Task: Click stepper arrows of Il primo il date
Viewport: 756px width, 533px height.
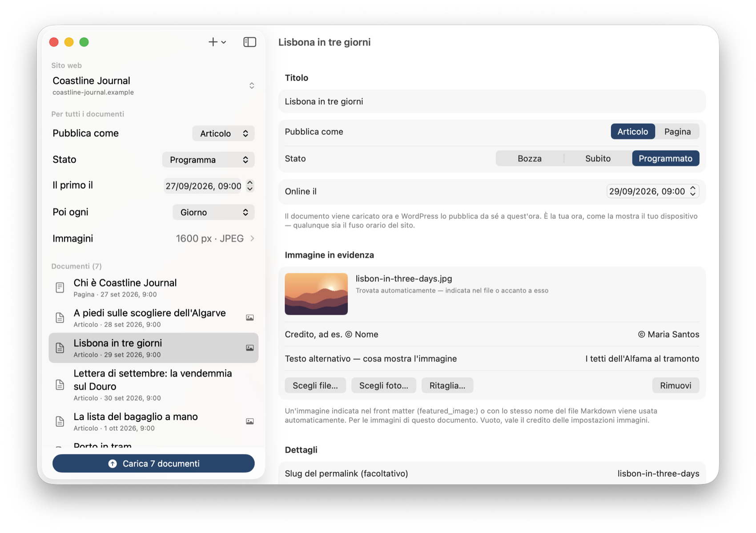Action: [250, 186]
